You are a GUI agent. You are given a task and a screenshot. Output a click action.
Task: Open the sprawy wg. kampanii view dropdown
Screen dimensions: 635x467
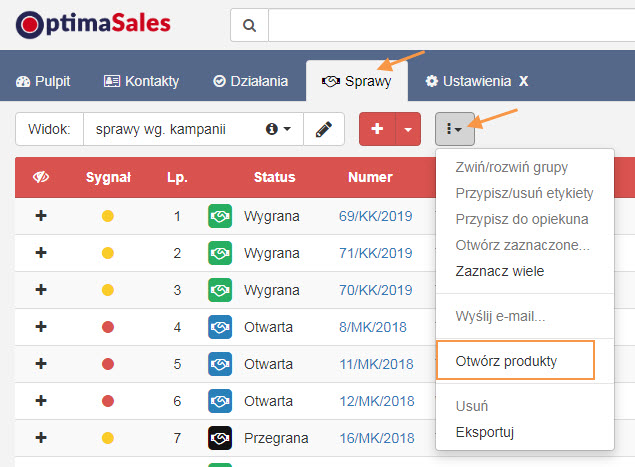click(193, 129)
